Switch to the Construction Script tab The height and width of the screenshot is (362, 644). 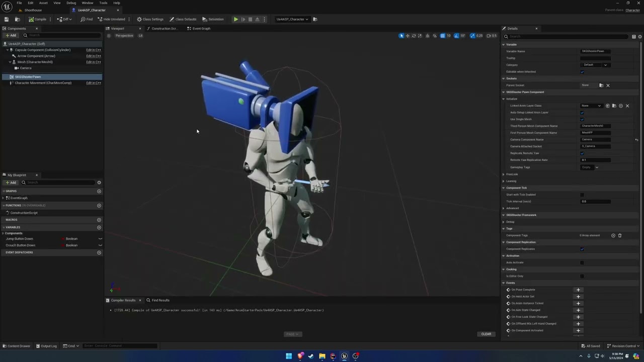[162, 29]
